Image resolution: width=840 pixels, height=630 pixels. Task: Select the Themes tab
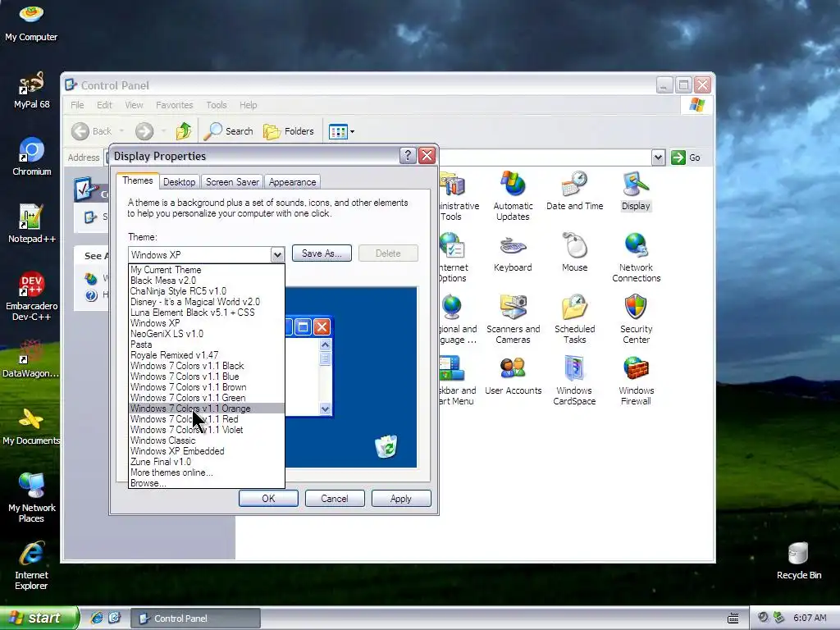coord(138,180)
